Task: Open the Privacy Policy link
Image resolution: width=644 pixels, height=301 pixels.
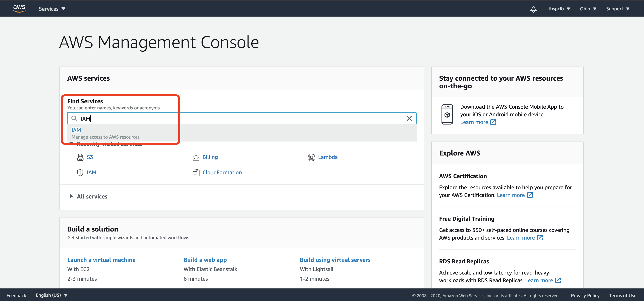Action: 585,295
